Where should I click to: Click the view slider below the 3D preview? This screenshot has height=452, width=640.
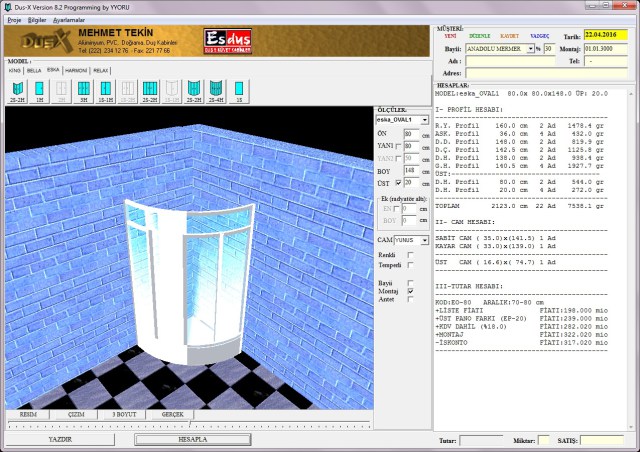190,424
